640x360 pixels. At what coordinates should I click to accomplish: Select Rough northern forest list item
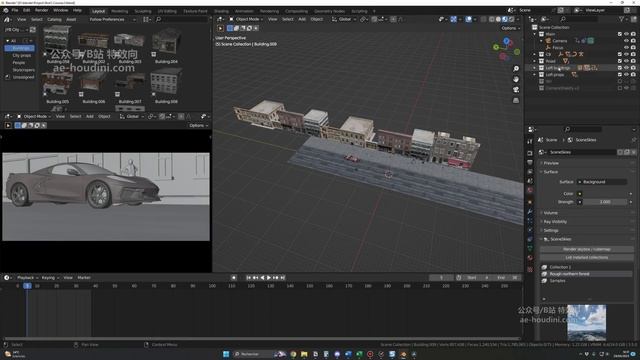point(587,274)
